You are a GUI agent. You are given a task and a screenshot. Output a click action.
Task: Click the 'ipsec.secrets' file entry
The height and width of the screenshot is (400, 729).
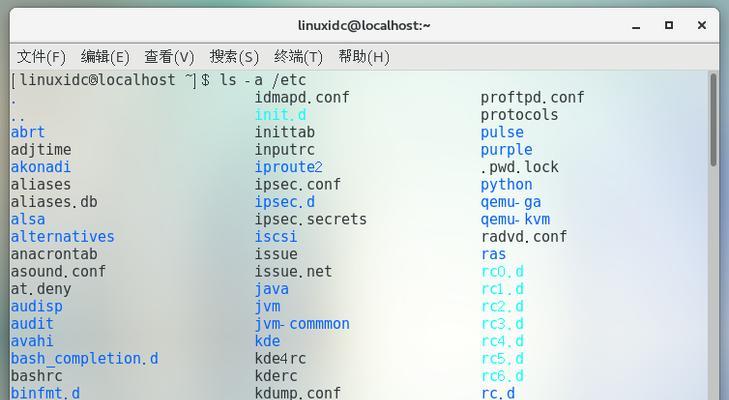coord(311,219)
